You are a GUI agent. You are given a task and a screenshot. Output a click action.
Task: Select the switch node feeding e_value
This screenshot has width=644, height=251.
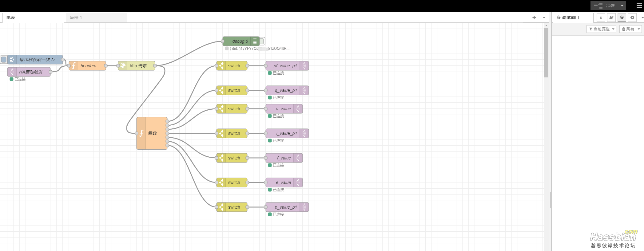pos(232,182)
